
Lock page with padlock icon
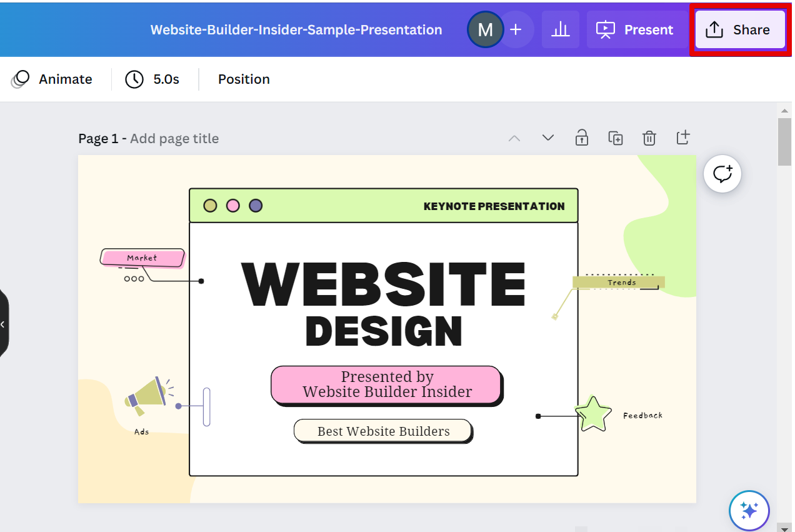[582, 138]
